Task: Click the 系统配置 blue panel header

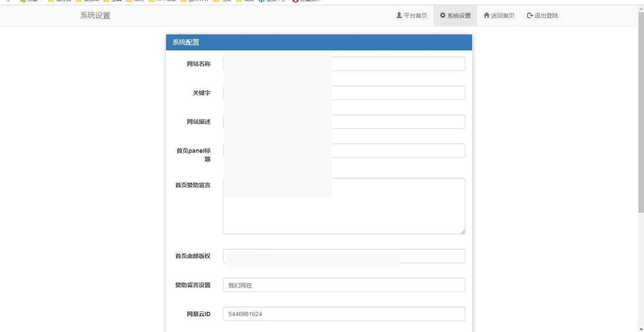Action: [x=319, y=42]
